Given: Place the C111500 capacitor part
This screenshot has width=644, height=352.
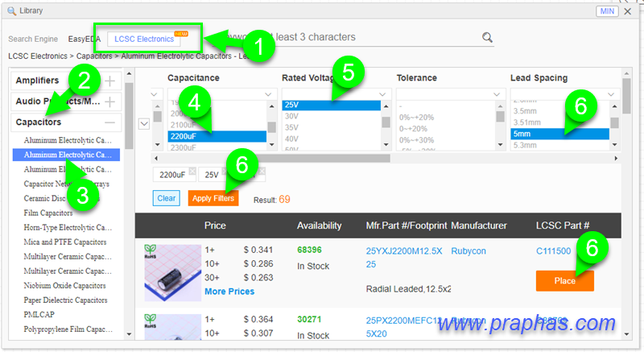Looking at the screenshot, I should (x=565, y=281).
